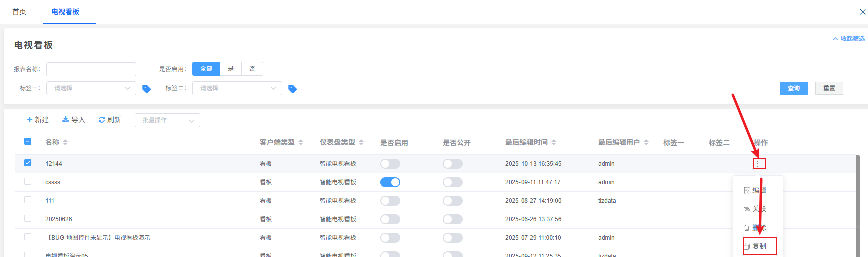Viewport: 868px width, 257px height.
Task: Open the 标签一 dropdown
Action: pos(91,88)
